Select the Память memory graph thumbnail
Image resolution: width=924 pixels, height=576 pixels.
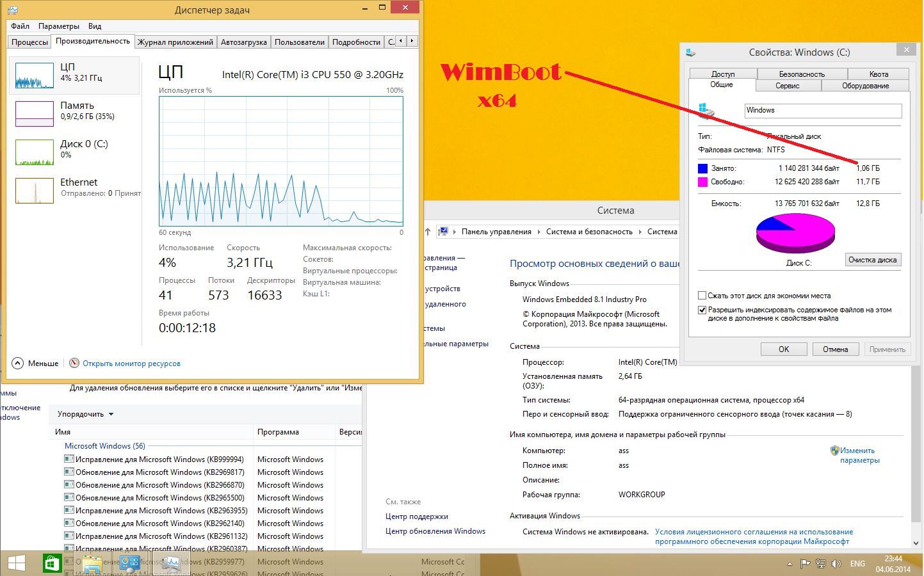point(35,114)
